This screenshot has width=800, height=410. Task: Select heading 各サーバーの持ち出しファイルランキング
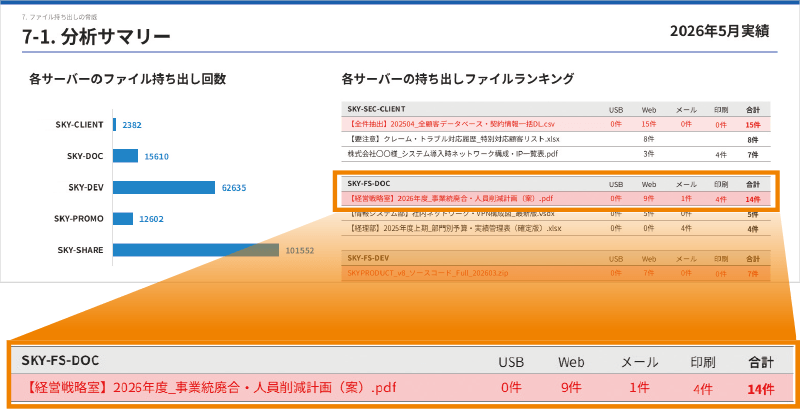458,79
